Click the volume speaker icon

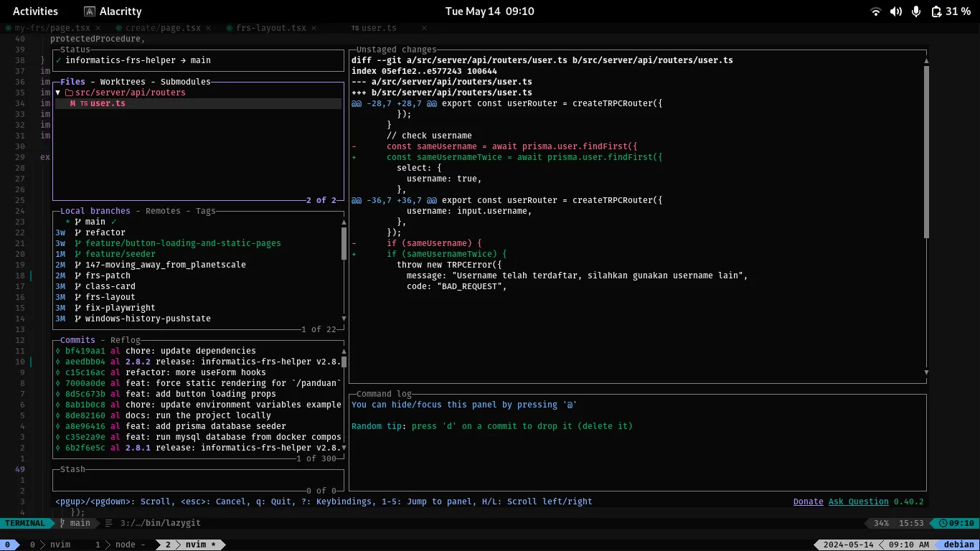(895, 11)
